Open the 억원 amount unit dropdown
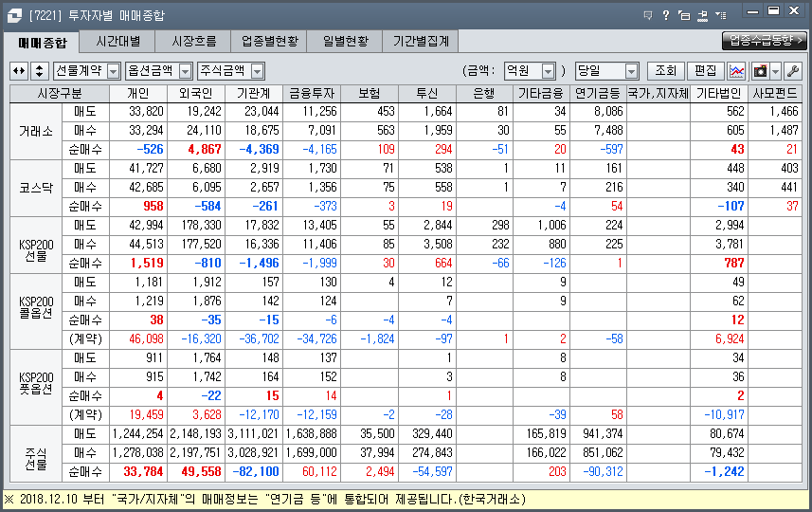Image resolution: width=812 pixels, height=512 pixels. [x=548, y=71]
